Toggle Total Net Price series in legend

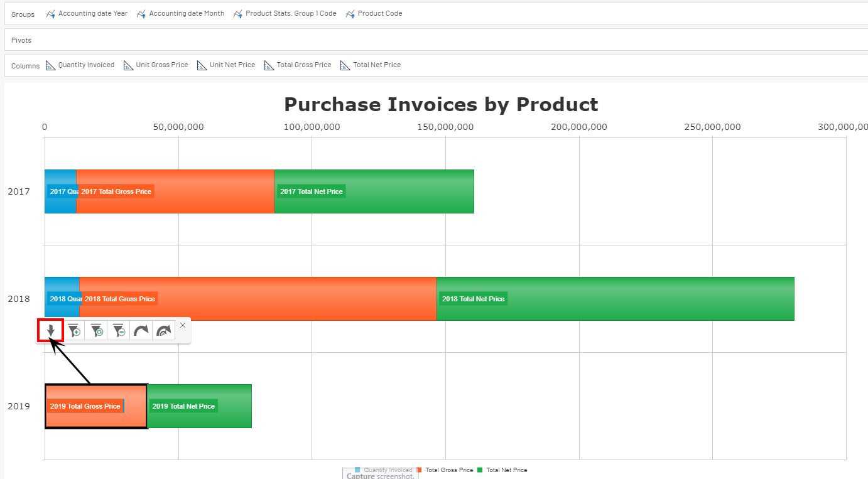point(506,470)
